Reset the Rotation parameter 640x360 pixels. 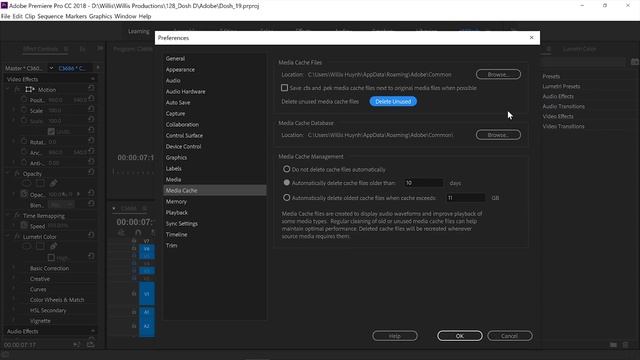(91, 141)
